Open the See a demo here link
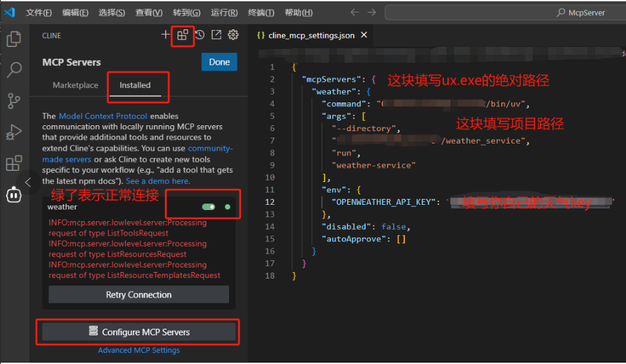The image size is (626, 364). (x=158, y=181)
